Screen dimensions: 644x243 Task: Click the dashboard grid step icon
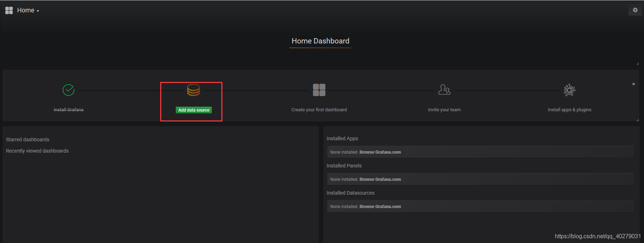tap(319, 90)
